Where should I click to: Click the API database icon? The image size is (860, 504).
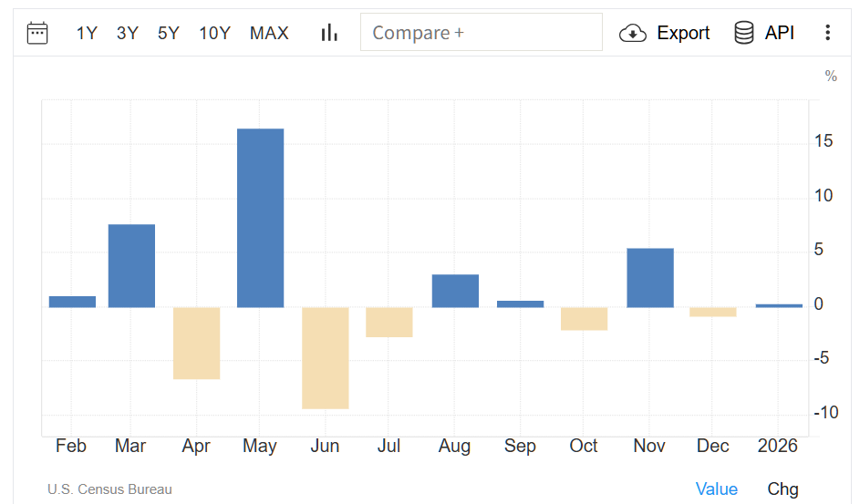click(x=744, y=33)
